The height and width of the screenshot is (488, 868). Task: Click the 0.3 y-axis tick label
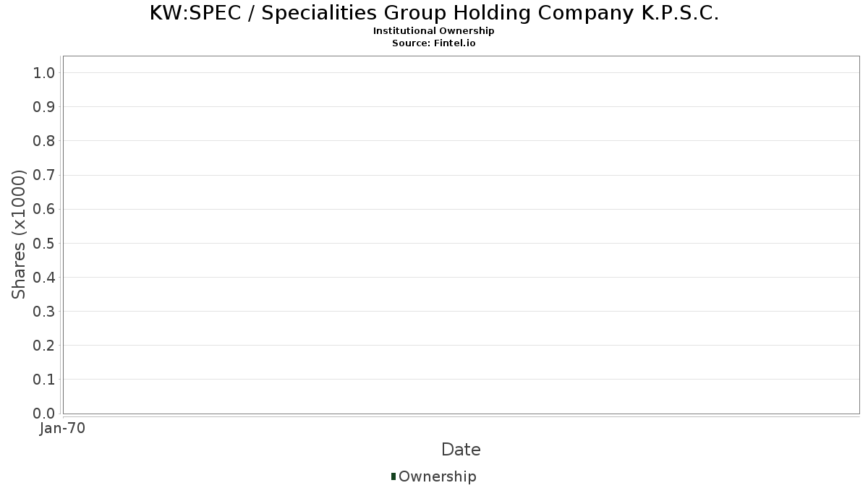click(x=44, y=312)
